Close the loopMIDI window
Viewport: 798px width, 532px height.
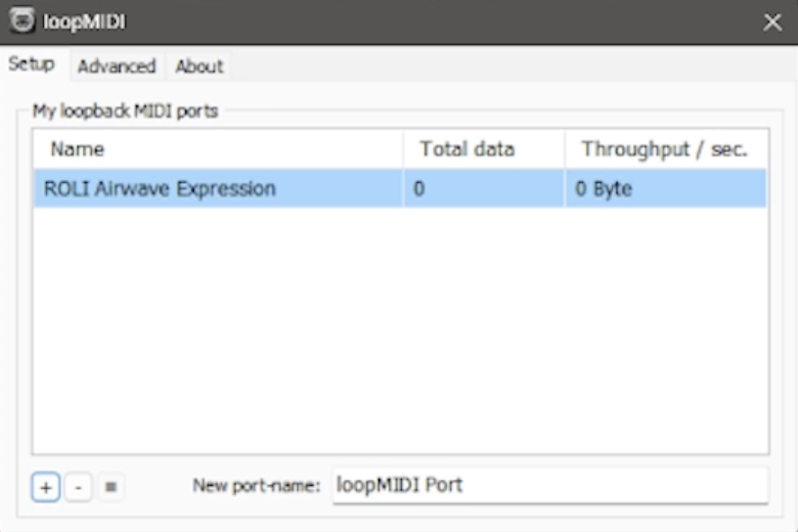click(773, 22)
